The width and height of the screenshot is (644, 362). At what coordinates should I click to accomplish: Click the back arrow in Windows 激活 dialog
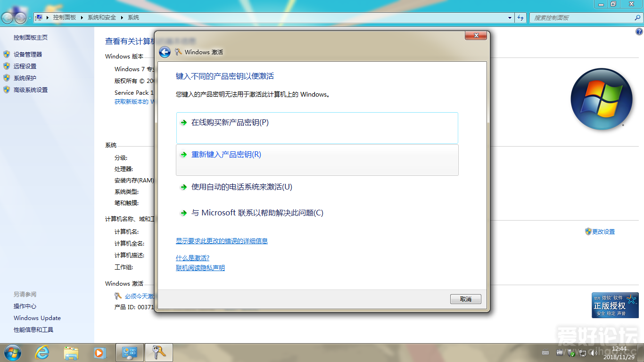[x=165, y=52]
